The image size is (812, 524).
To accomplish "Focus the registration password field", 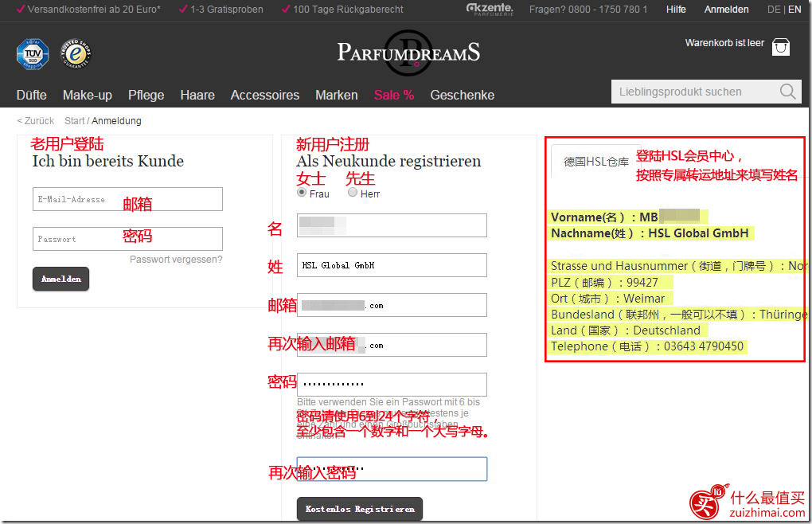I will (392, 385).
